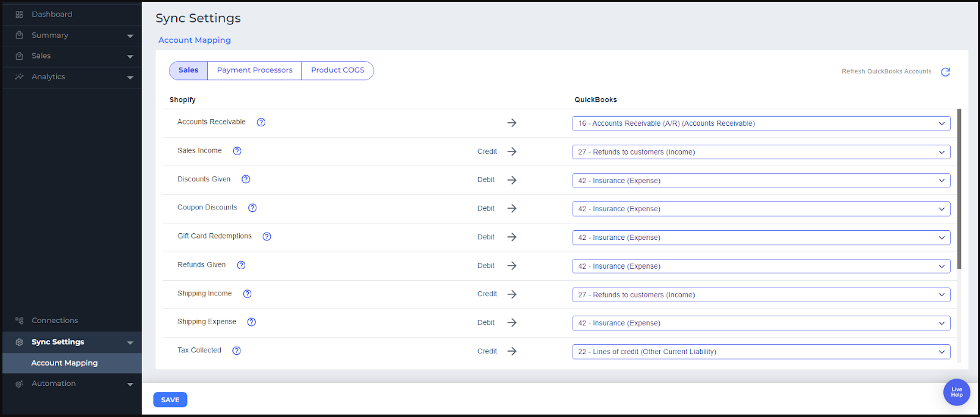Switch to the Product COGS tab
Viewport: 980px width, 417px height.
[337, 70]
